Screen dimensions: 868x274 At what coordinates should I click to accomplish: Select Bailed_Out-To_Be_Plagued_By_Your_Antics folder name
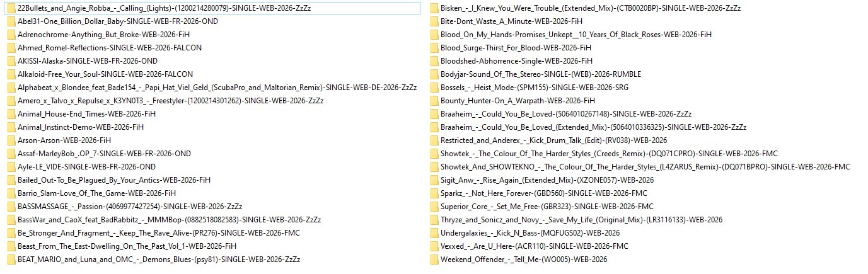point(114,180)
